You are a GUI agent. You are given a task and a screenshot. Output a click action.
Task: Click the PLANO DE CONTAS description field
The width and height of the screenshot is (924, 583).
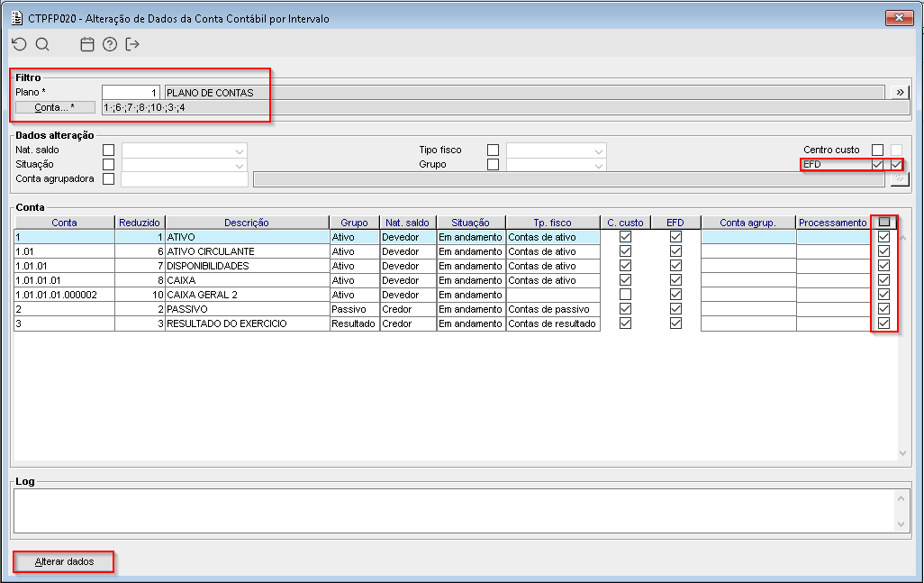(524, 93)
